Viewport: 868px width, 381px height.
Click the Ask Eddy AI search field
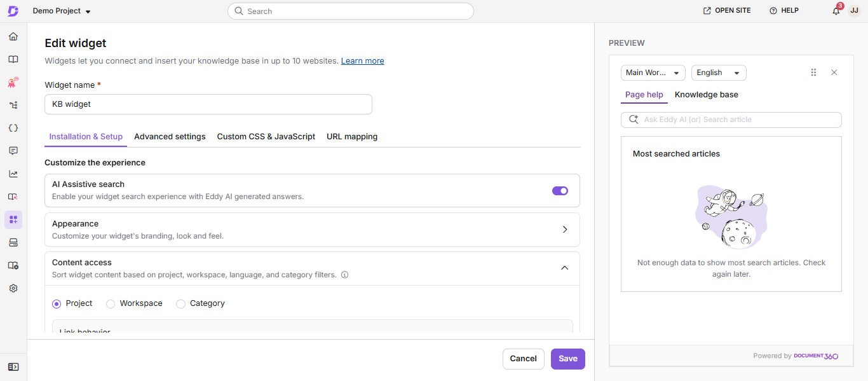pos(731,120)
